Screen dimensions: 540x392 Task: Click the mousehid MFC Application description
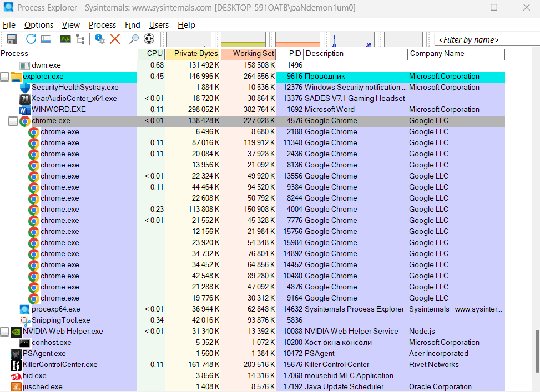click(349, 376)
